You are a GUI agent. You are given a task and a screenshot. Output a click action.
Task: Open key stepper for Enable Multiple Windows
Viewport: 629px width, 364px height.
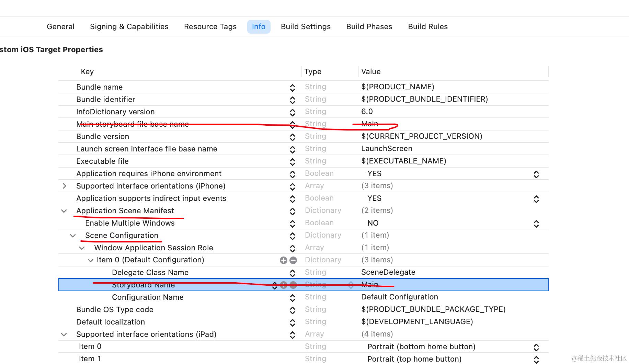click(293, 224)
